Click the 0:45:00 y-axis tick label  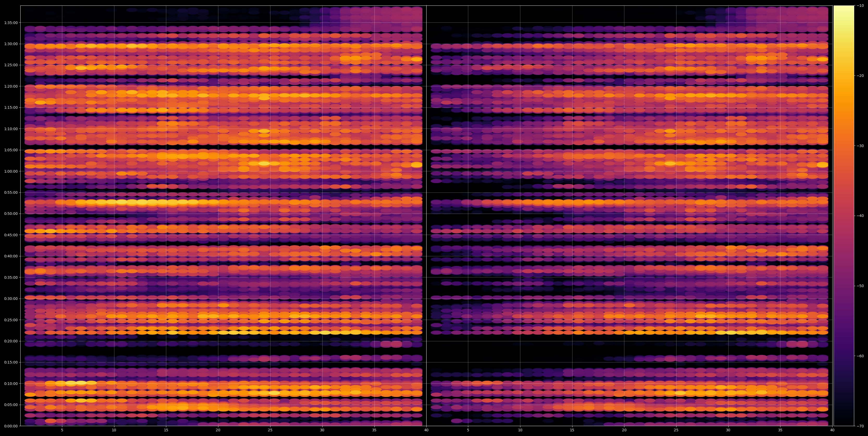click(11, 235)
